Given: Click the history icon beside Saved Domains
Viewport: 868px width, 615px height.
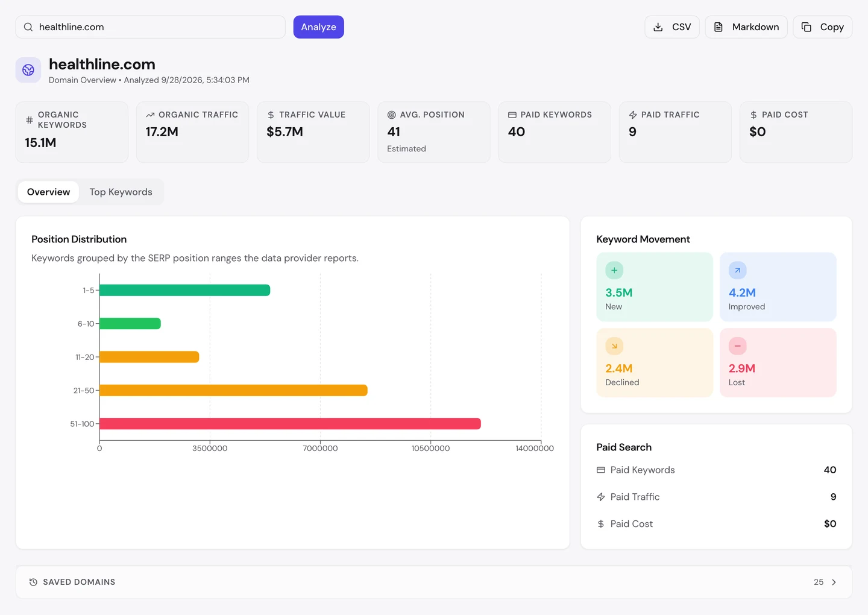Looking at the screenshot, I should [x=33, y=582].
